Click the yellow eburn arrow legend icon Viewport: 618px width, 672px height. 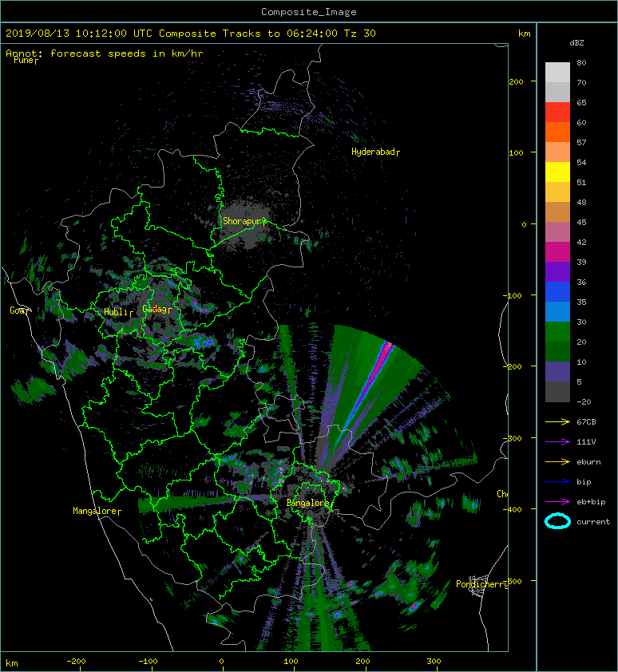557,461
